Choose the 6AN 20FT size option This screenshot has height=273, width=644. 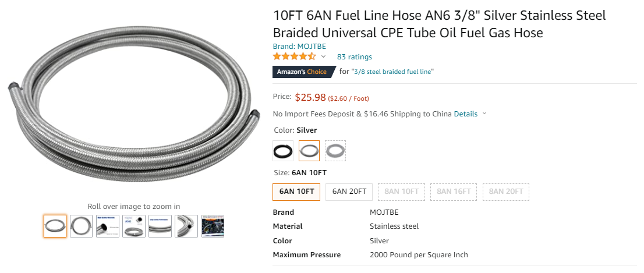pyautogui.click(x=349, y=192)
